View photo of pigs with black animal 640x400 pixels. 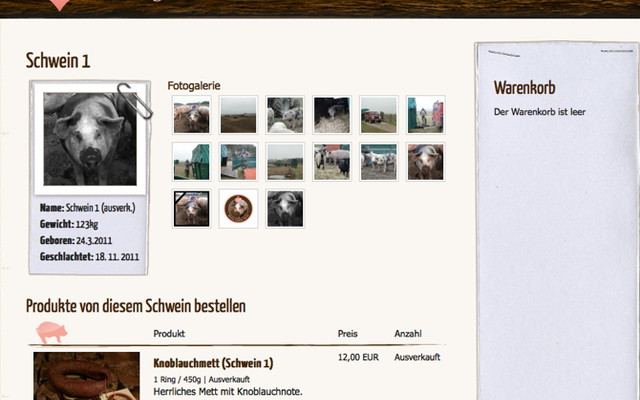click(x=332, y=162)
